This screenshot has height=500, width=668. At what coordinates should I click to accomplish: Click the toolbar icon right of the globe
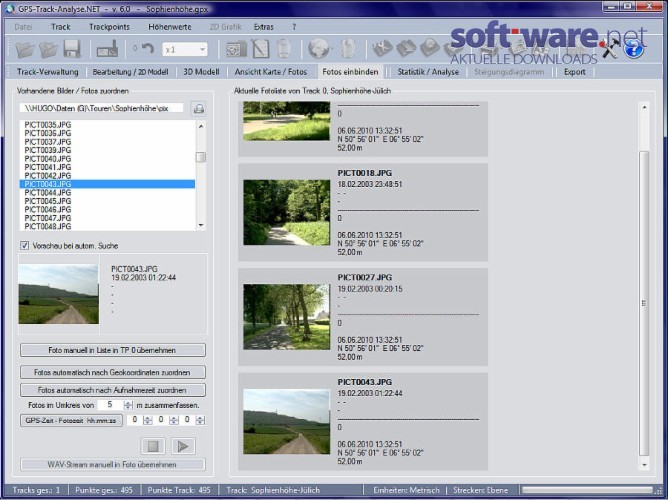[x=348, y=49]
